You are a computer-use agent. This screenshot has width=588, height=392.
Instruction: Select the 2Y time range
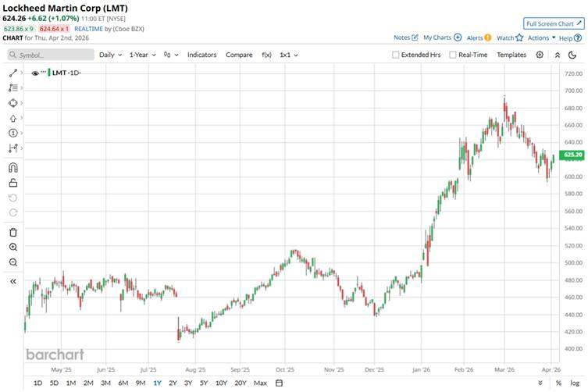pos(173,383)
